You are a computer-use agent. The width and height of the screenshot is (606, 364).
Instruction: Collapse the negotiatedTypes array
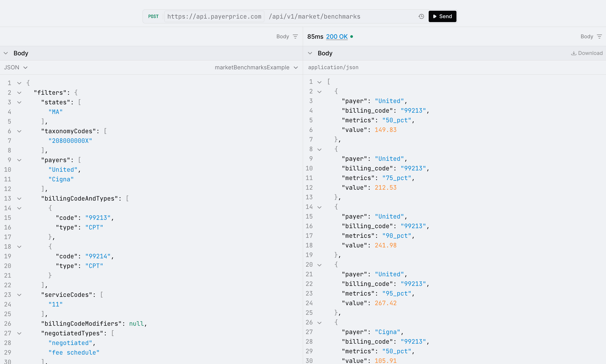[x=19, y=333]
